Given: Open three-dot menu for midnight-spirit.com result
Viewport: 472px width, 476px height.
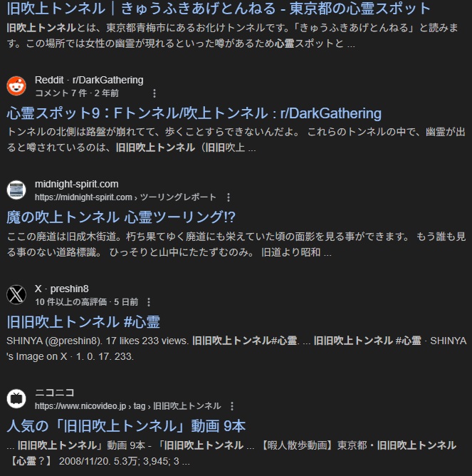Looking at the screenshot, I should click(229, 197).
